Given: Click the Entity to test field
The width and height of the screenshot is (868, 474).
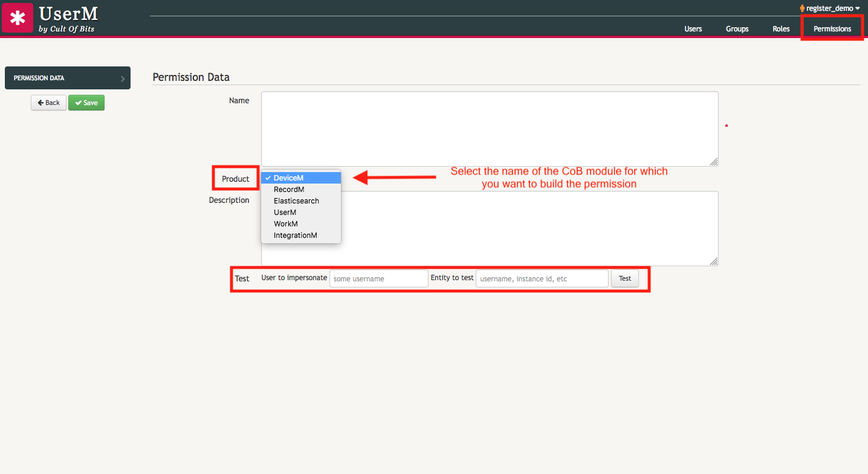Looking at the screenshot, I should [x=542, y=278].
